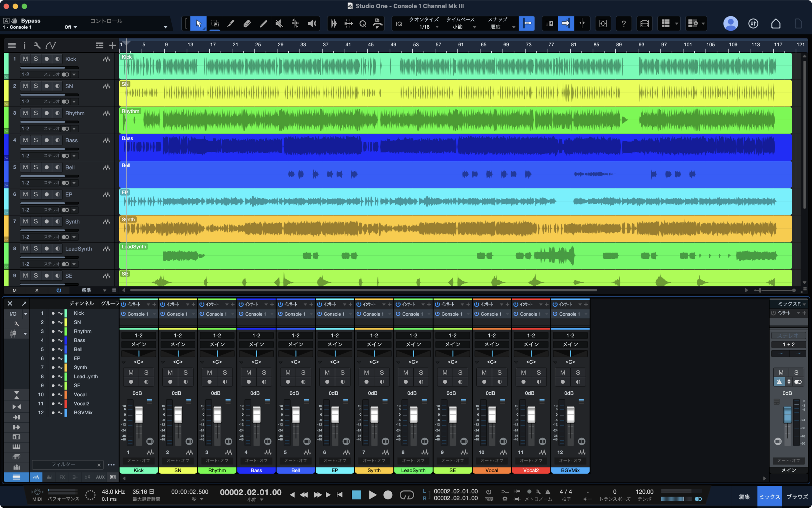Select the チャンネル tab

pos(82,304)
